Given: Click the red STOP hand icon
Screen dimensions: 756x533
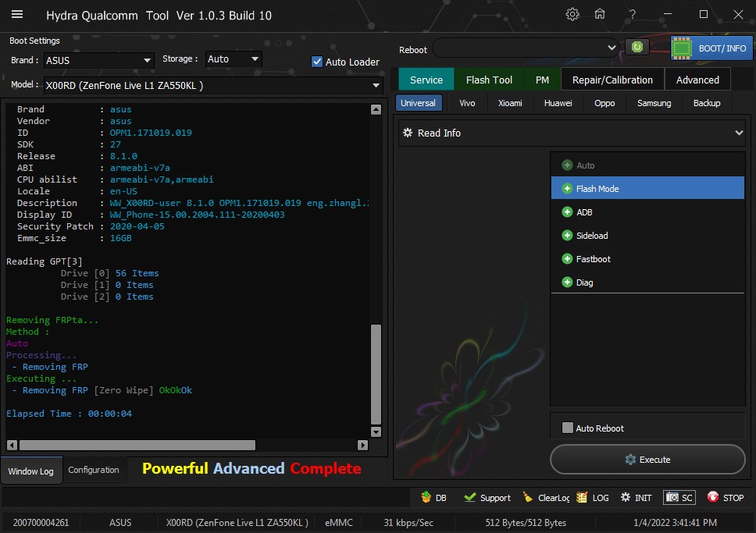Looking at the screenshot, I should (x=712, y=497).
